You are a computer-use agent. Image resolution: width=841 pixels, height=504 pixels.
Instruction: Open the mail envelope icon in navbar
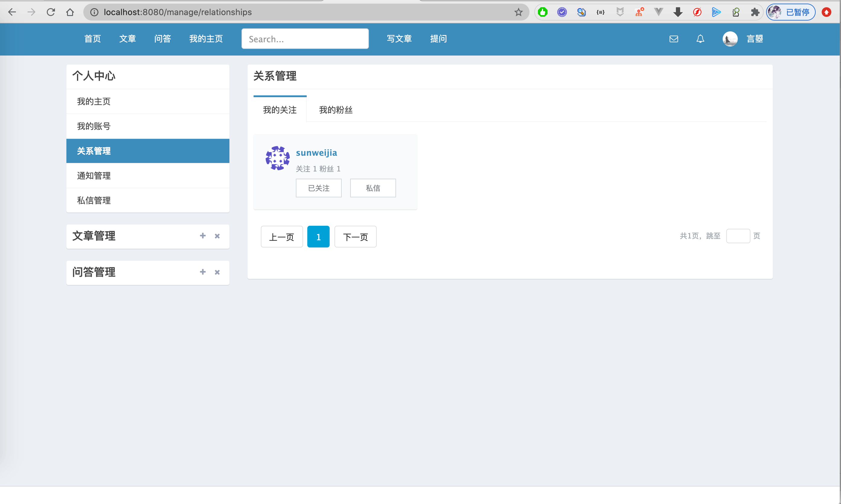click(x=673, y=39)
